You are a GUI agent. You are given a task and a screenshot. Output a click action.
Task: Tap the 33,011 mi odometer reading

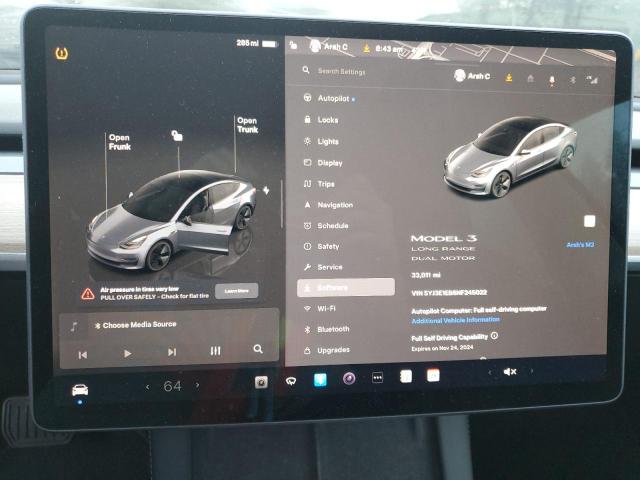[426, 275]
